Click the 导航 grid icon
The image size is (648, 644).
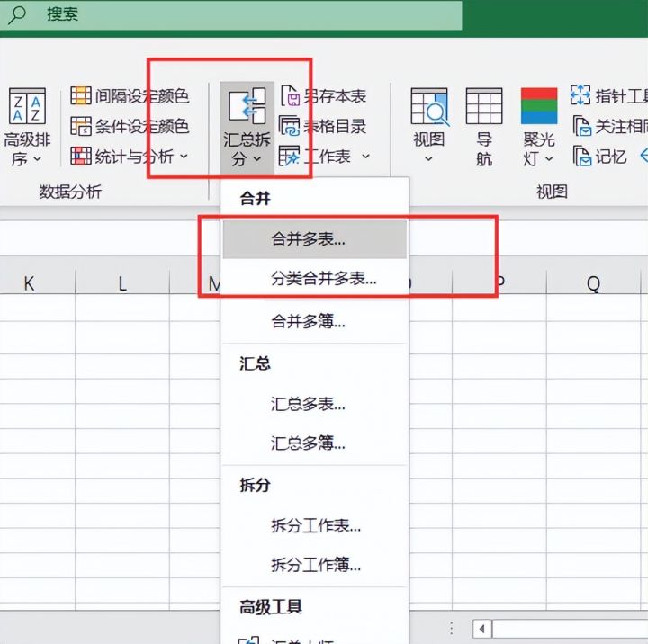click(484, 106)
